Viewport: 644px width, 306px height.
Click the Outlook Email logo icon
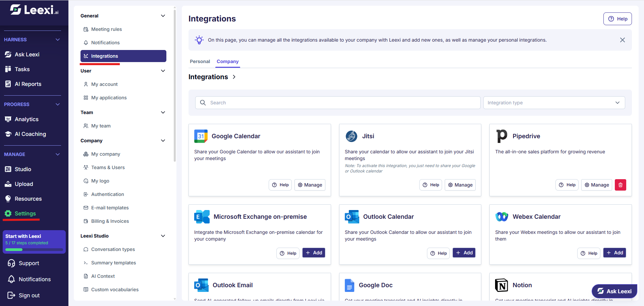(201, 285)
